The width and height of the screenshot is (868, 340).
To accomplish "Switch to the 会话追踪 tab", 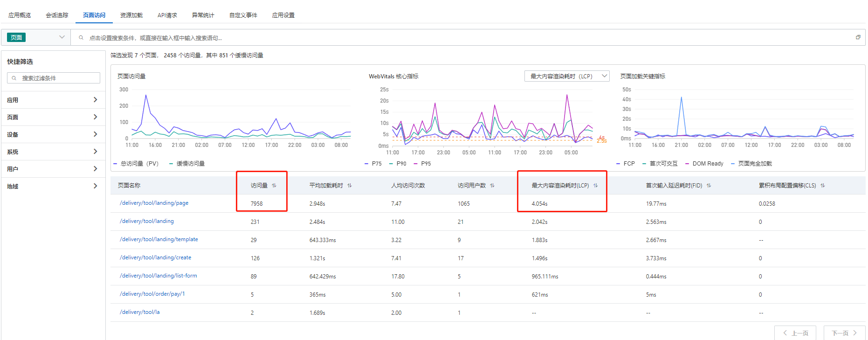I will click(57, 15).
